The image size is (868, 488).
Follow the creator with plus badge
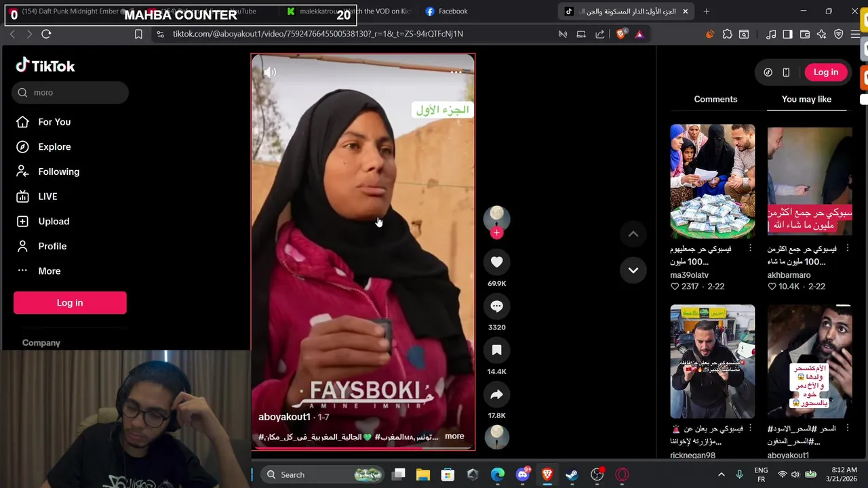click(496, 233)
